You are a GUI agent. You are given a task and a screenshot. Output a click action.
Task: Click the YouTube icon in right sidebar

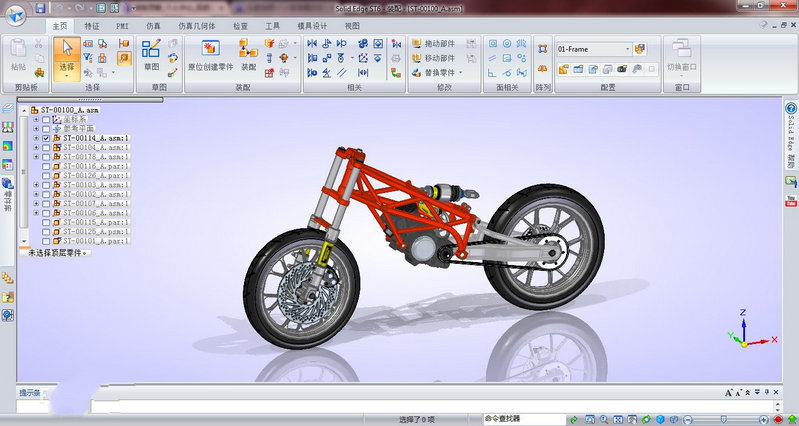[791, 201]
